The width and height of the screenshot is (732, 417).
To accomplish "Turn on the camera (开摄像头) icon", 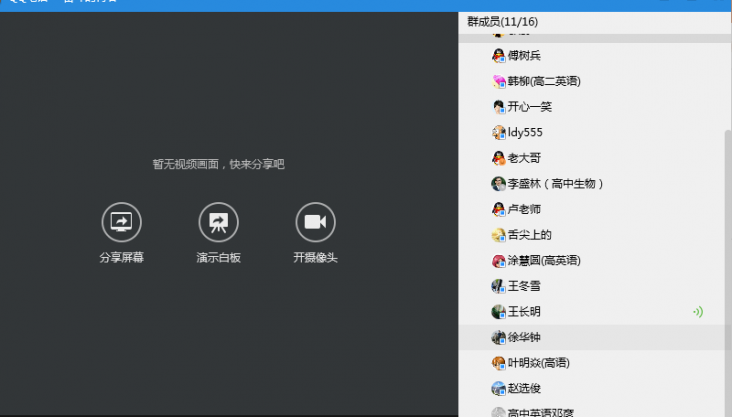I will pyautogui.click(x=316, y=222).
